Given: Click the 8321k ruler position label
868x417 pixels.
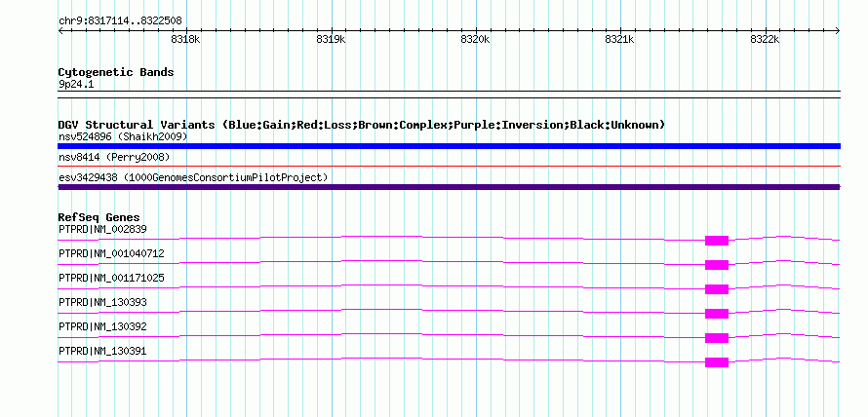Looking at the screenshot, I should coord(620,39).
